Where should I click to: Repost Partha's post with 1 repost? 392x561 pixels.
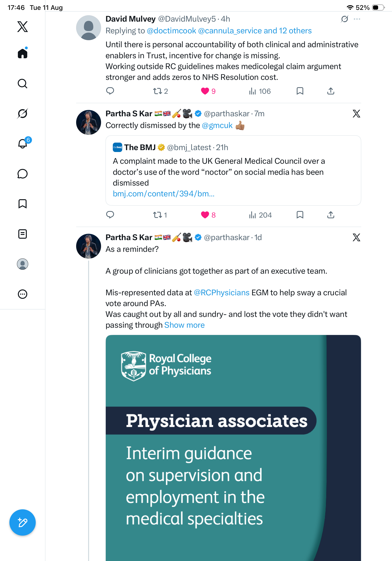pos(160,215)
